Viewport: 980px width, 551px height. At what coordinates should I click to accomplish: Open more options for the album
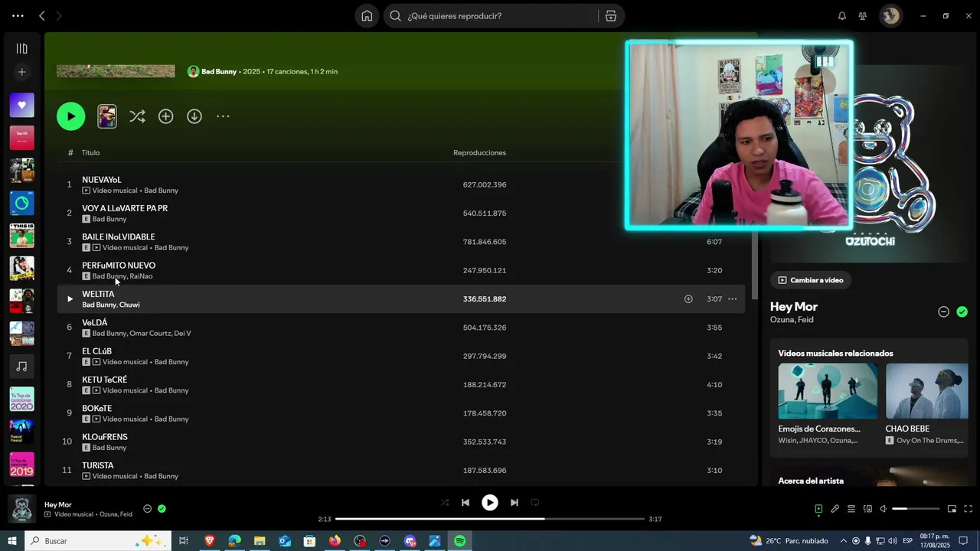click(223, 116)
